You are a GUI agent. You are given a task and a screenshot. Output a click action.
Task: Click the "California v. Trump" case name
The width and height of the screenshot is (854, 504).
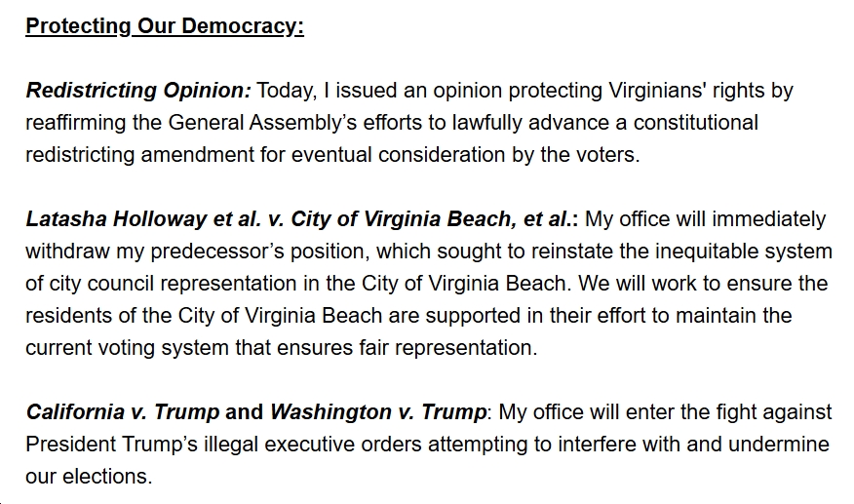point(123,412)
